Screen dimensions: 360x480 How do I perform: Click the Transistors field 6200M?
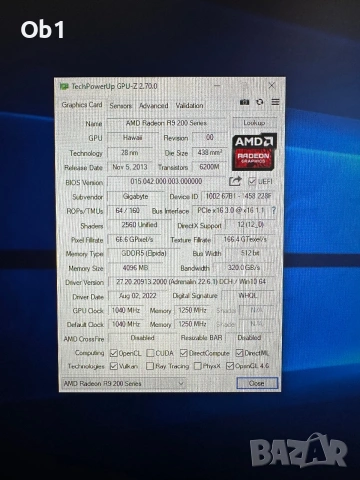(209, 167)
